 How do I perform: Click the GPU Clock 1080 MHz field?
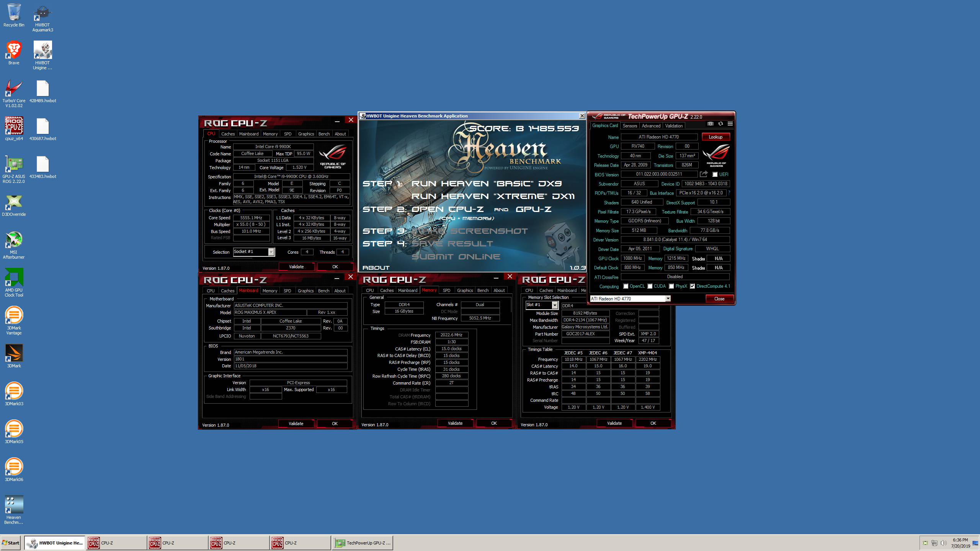pos(632,259)
